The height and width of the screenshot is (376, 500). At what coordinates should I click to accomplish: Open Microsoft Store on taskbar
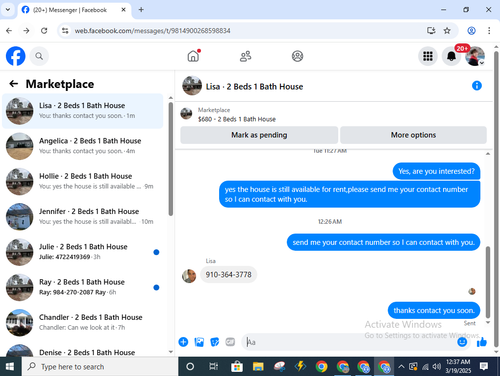[x=237, y=366]
